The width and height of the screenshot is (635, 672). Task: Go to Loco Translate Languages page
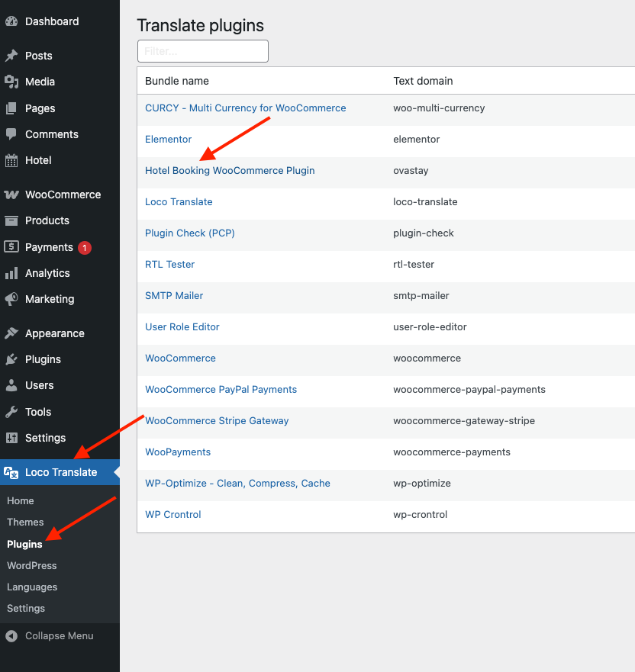32,587
